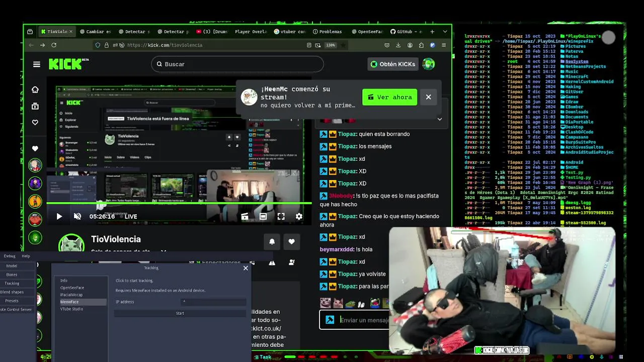Open the Pocket save icon
Image resolution: width=644 pixels, height=362 pixels.
click(x=387, y=45)
